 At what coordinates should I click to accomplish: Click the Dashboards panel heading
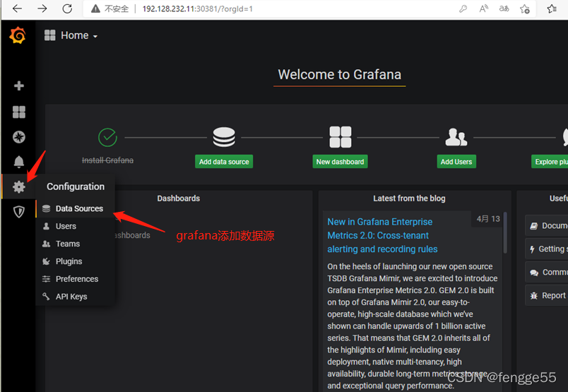[179, 198]
